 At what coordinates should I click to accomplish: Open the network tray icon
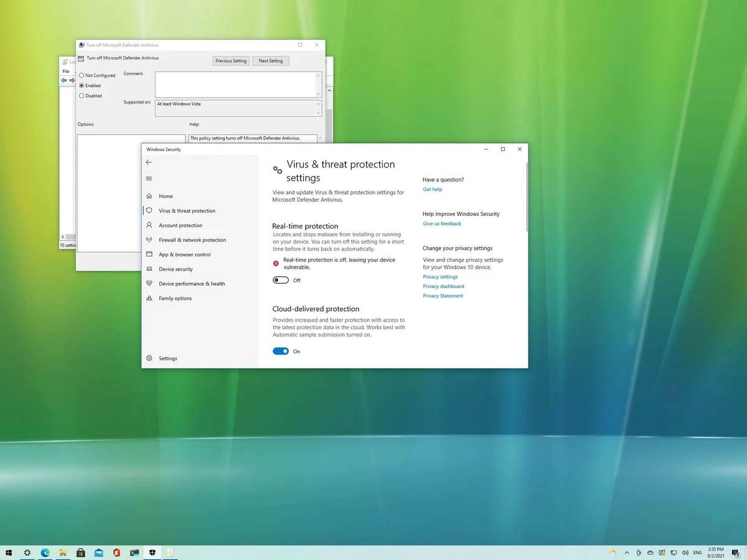[x=674, y=553]
